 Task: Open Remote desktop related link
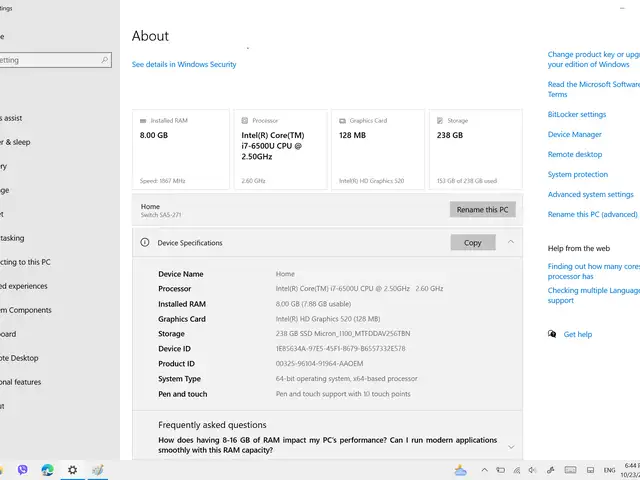575,154
